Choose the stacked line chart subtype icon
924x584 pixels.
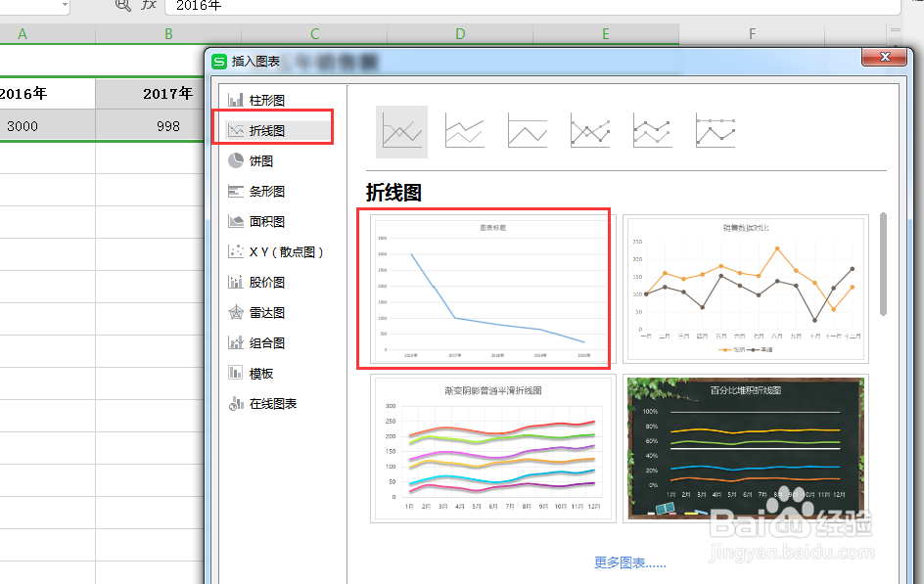464,131
